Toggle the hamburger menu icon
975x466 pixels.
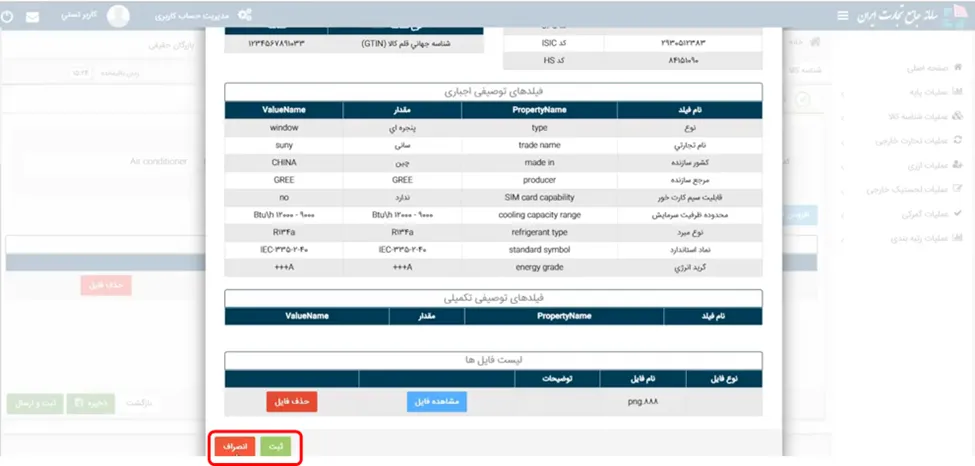[843, 16]
